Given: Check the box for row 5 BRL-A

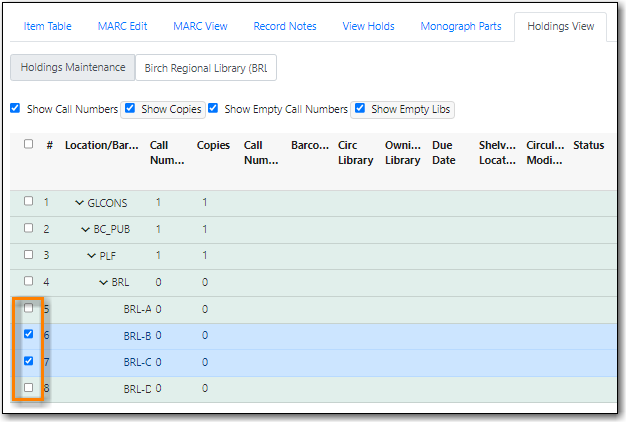Looking at the screenshot, I should [x=29, y=308].
